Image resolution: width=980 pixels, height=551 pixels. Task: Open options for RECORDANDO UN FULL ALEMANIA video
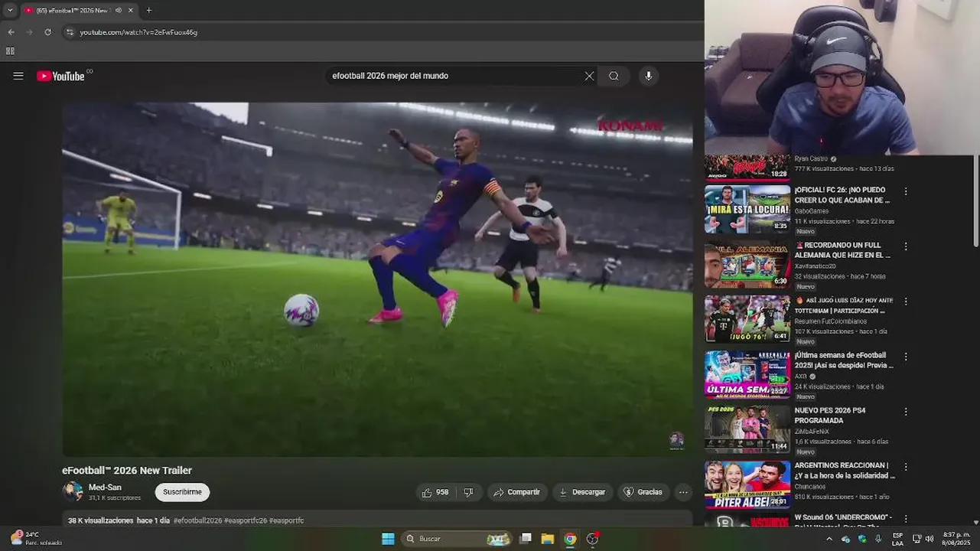click(906, 246)
